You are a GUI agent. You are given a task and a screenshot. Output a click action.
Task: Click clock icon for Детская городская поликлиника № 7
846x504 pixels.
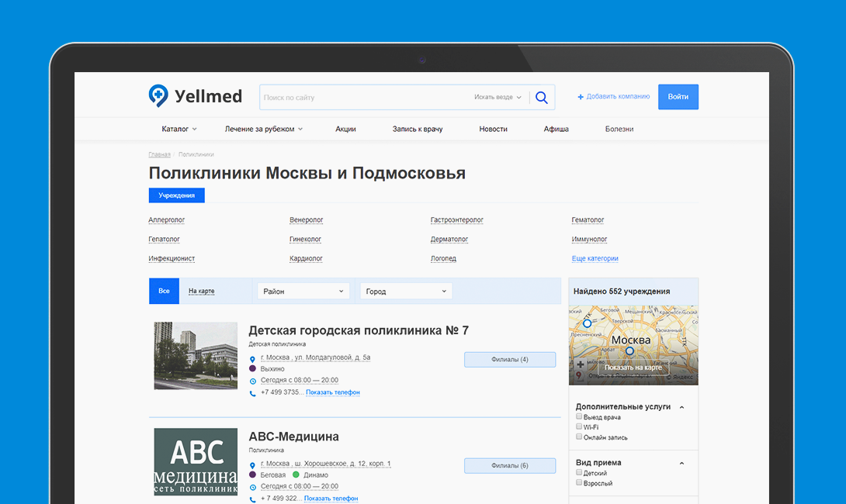click(252, 381)
